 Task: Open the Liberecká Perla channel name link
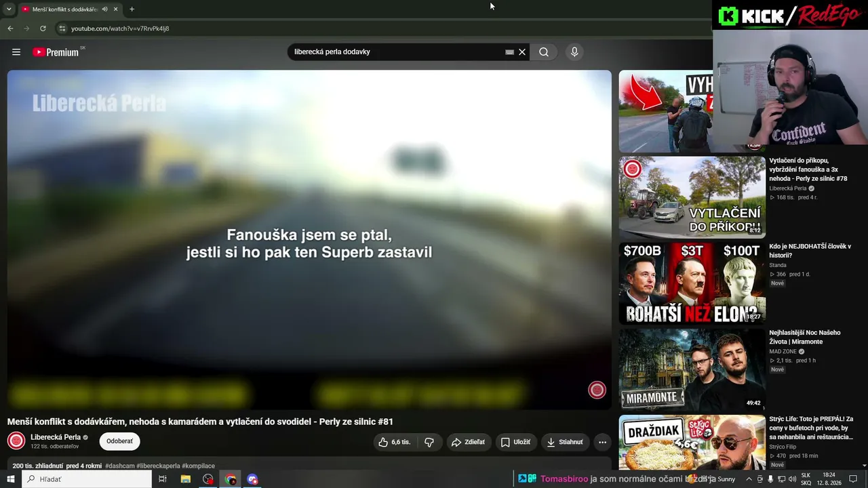56,437
